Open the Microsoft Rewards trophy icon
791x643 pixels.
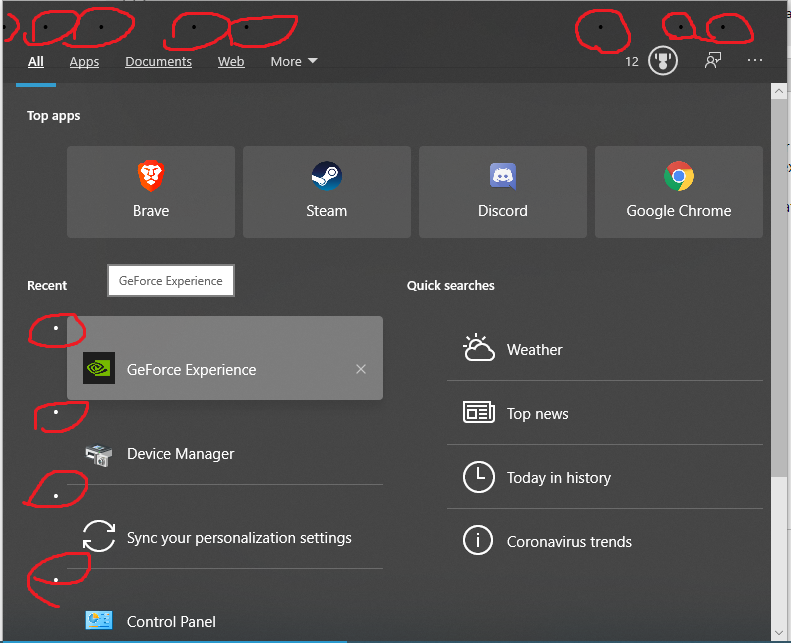[x=663, y=61]
